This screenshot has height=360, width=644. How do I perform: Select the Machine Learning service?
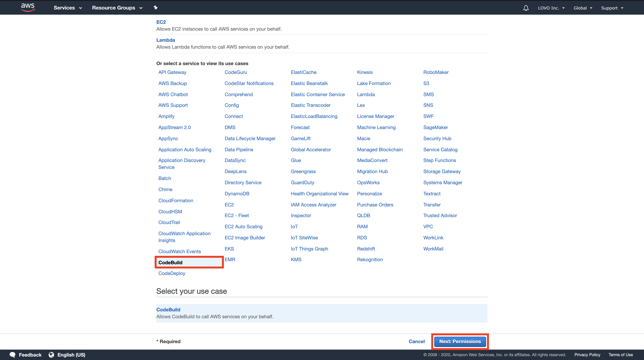click(x=376, y=127)
